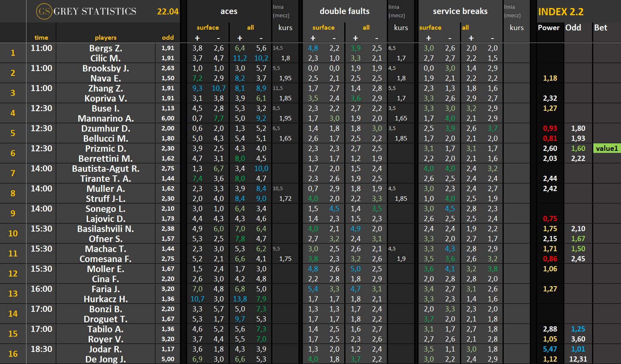Click the "players" column header
This screenshot has height=364, width=621.
pos(106,38)
